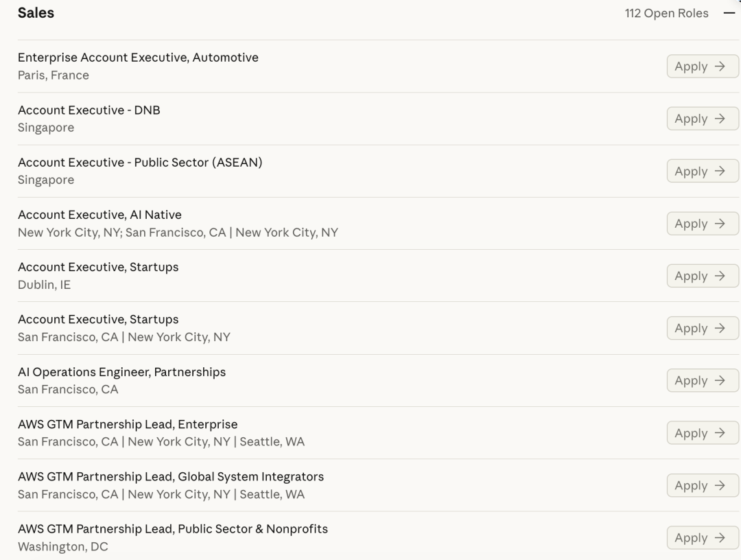The width and height of the screenshot is (741, 560).
Task: Apply to Account Executive, Startups in Dublin
Action: coord(703,276)
